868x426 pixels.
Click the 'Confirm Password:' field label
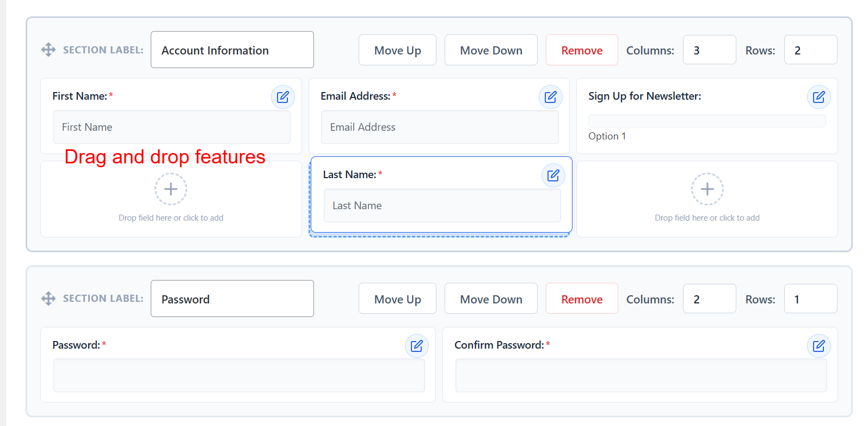coord(499,345)
